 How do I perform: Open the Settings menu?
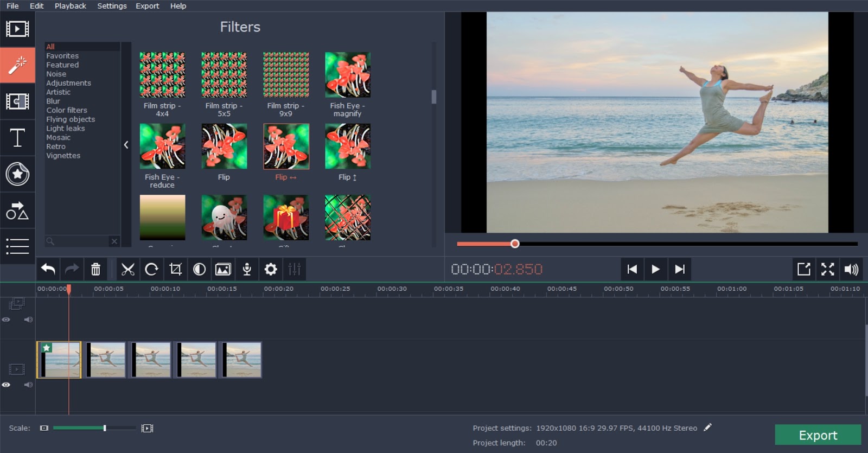click(x=112, y=6)
